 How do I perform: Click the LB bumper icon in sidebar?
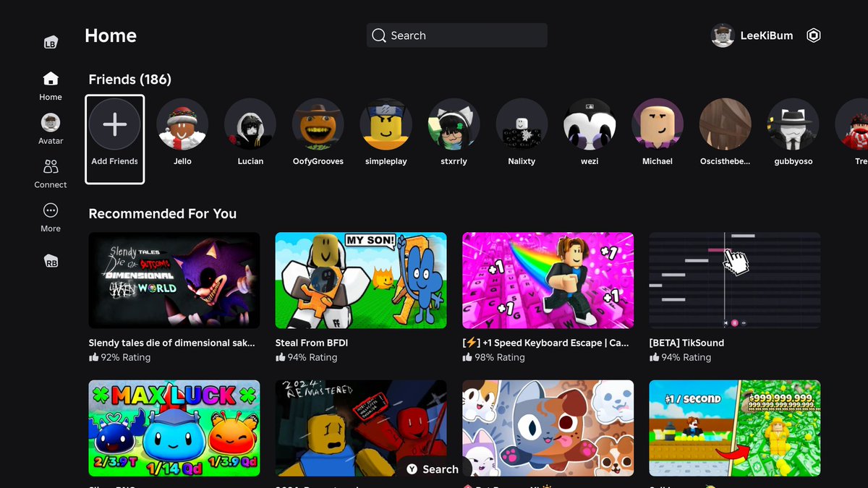click(x=51, y=43)
